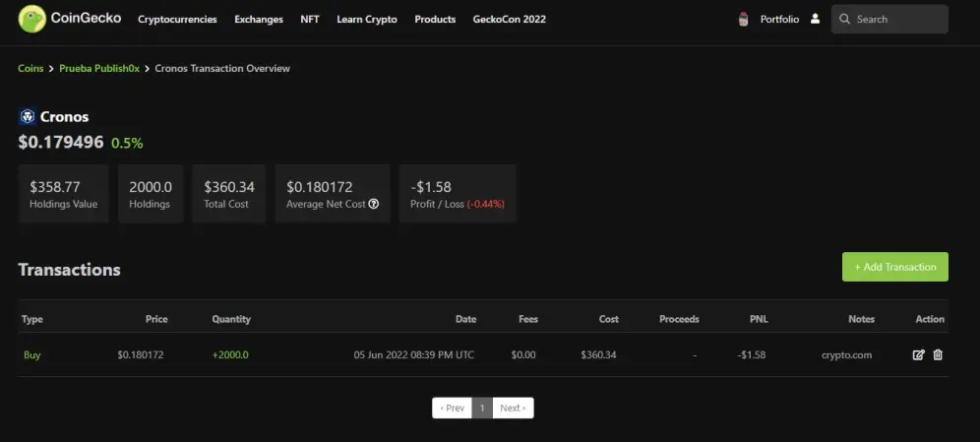Click the 2000.0 Holdings card
The image size is (980, 442).
coord(151,194)
